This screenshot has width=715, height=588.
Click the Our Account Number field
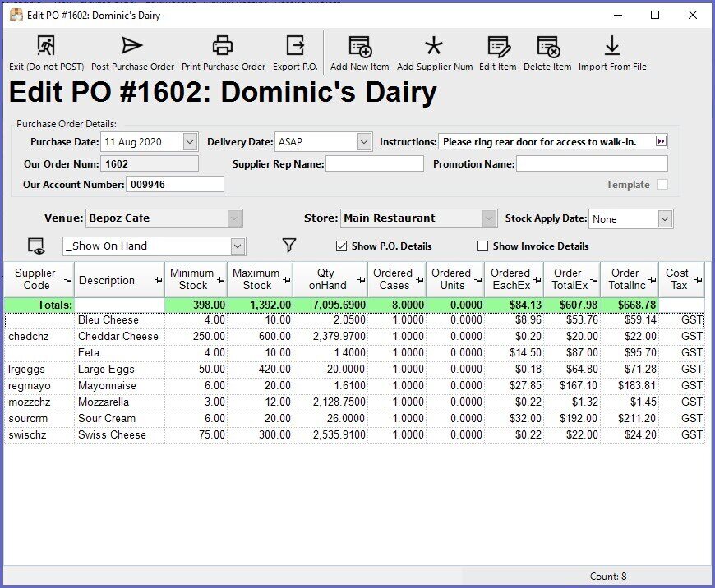tap(175, 184)
